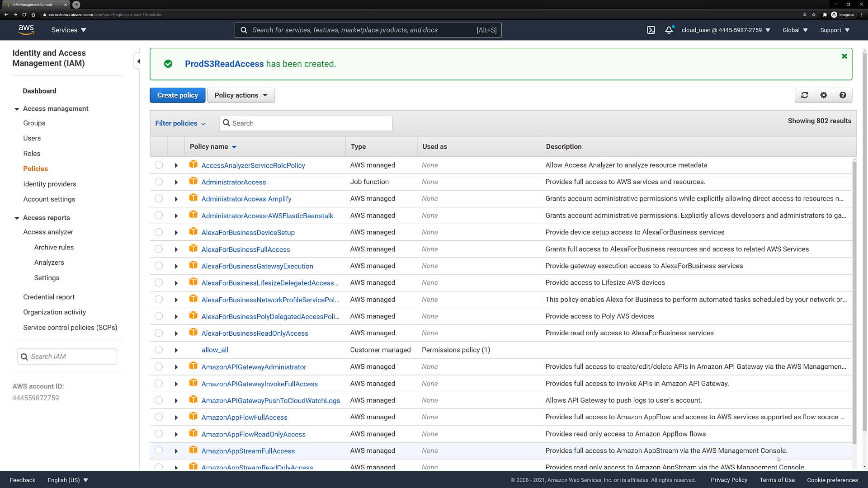Open the Services menu
868x488 pixels.
(x=69, y=30)
